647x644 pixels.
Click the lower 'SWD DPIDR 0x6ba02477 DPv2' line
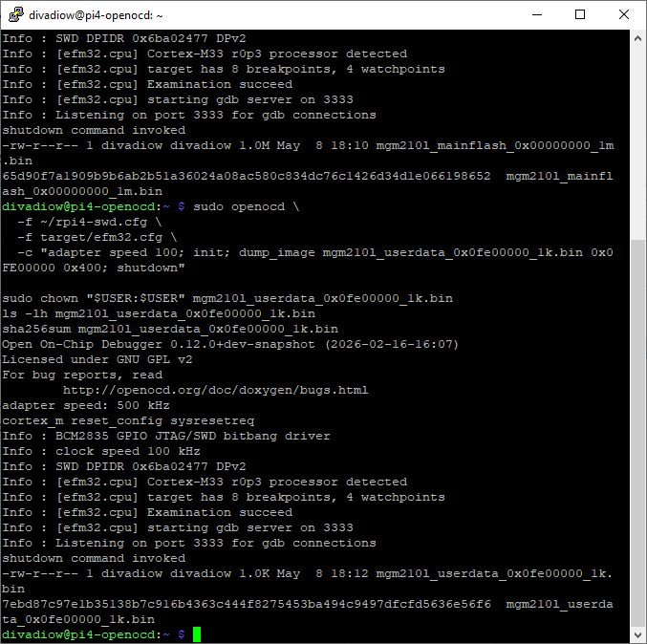point(124,466)
